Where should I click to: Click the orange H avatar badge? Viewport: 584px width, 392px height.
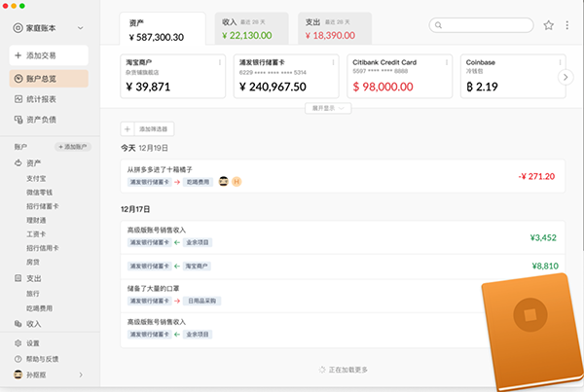click(x=237, y=181)
